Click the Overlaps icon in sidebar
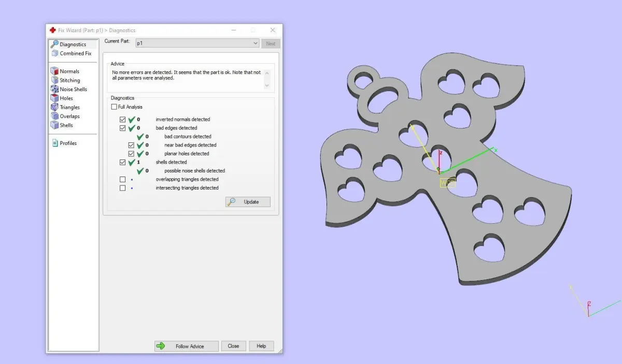Viewport: 622px width, 364px height. (x=54, y=116)
